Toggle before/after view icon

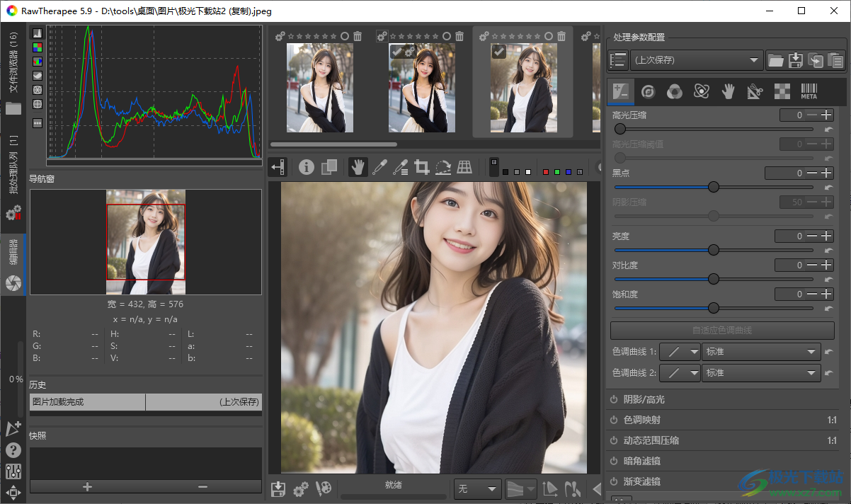(x=329, y=167)
